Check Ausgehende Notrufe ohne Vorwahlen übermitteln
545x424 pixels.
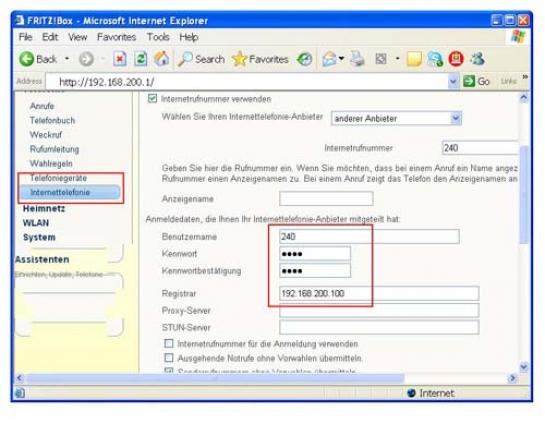click(x=169, y=358)
